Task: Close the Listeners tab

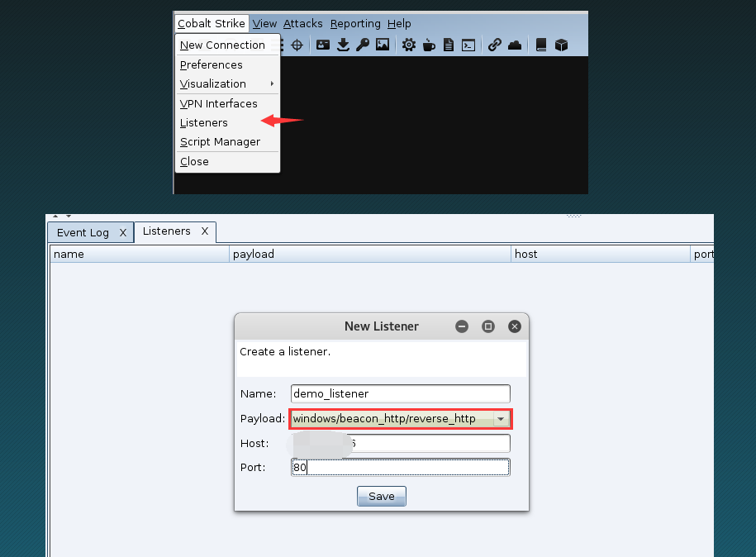Action: click(205, 231)
